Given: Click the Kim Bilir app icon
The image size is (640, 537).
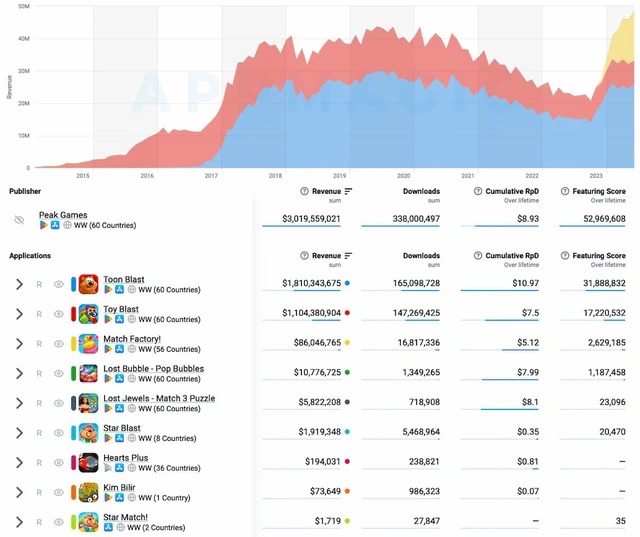Looking at the screenshot, I should click(x=88, y=493).
